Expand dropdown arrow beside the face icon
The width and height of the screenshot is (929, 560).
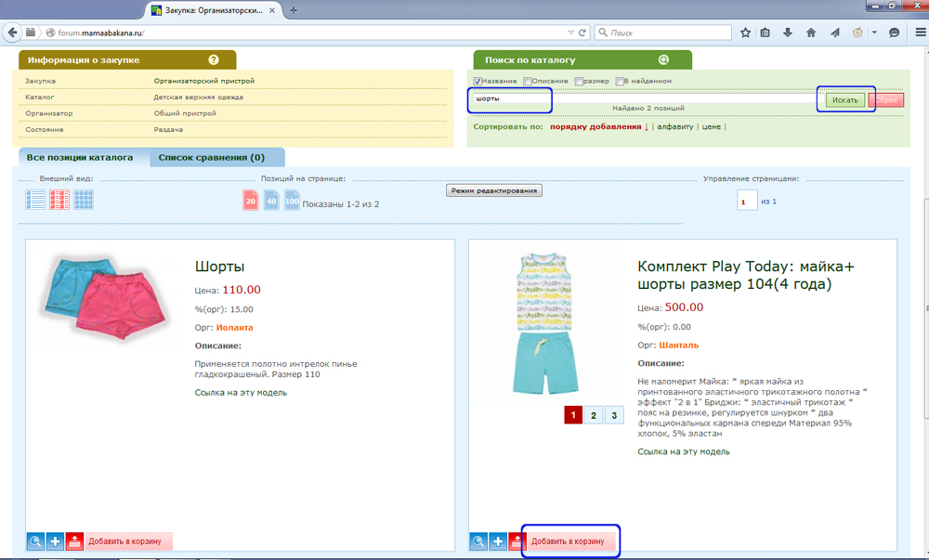pyautogui.click(x=872, y=33)
